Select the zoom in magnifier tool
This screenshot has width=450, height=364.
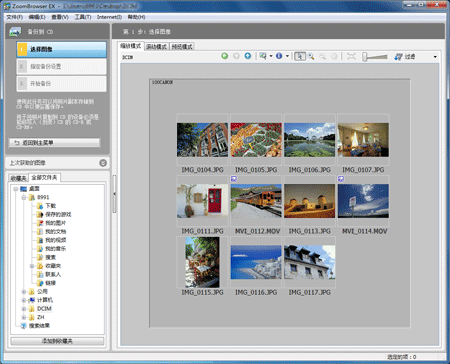click(x=311, y=56)
